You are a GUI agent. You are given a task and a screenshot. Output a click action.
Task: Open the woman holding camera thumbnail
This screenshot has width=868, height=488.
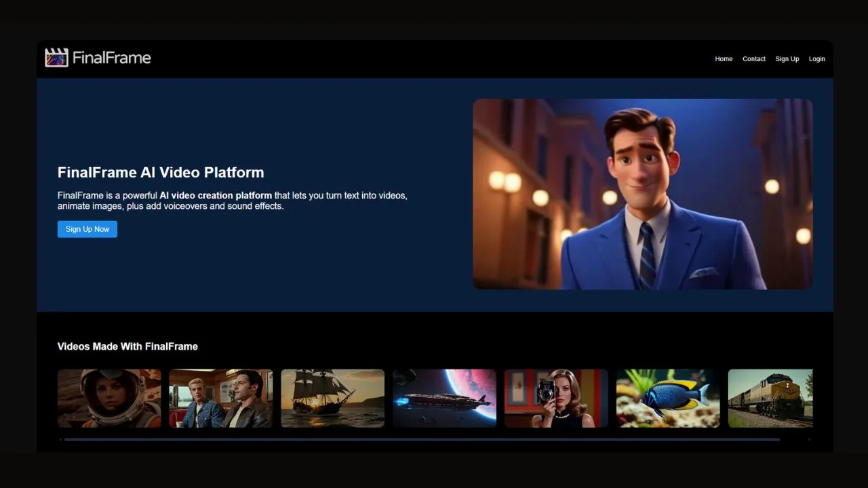pyautogui.click(x=556, y=398)
